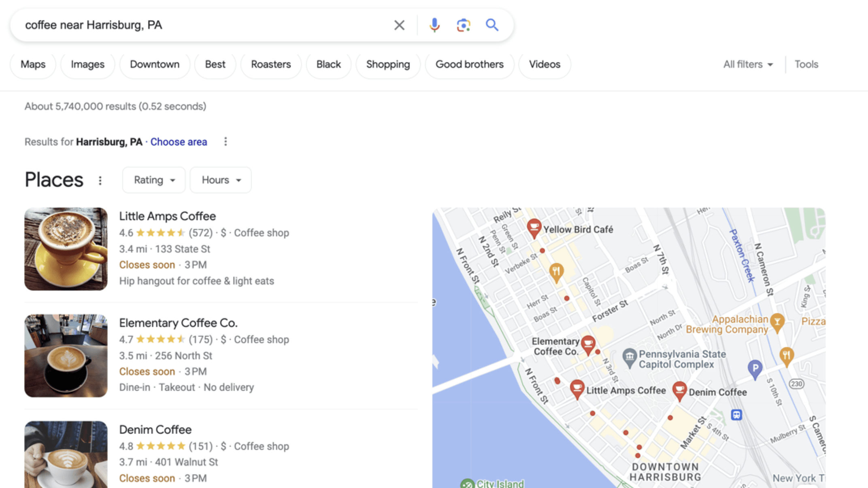
Task: Click the blue magnifier search icon
Action: click(x=492, y=25)
